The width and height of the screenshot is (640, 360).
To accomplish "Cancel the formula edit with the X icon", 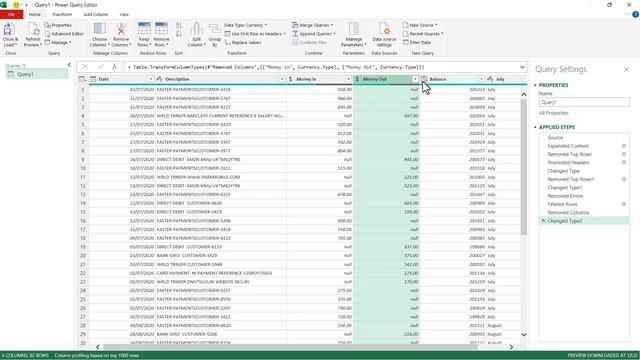I will click(85, 67).
